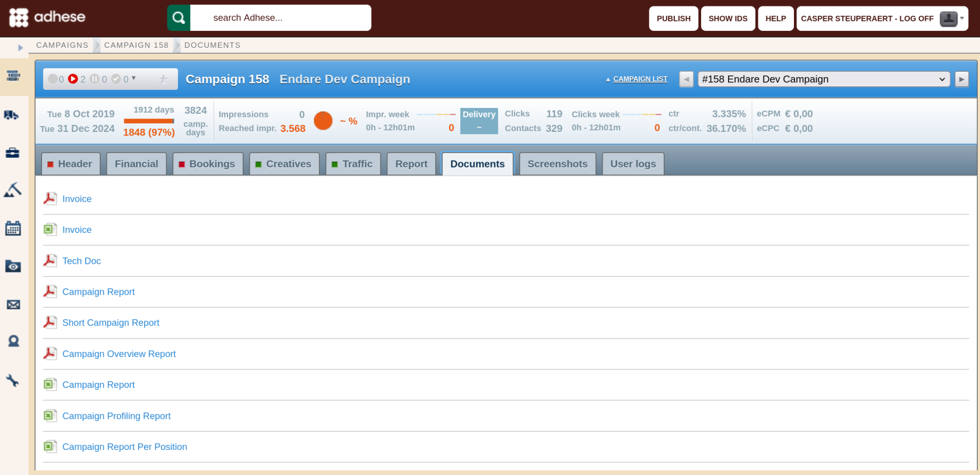Click the magnifier search icon
Screen dimensions: 980x475
point(178,18)
